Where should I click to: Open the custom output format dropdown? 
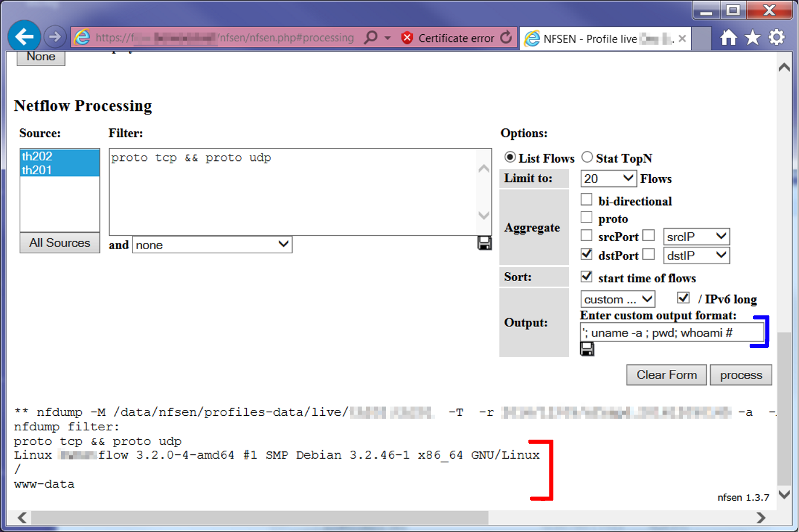pos(617,299)
